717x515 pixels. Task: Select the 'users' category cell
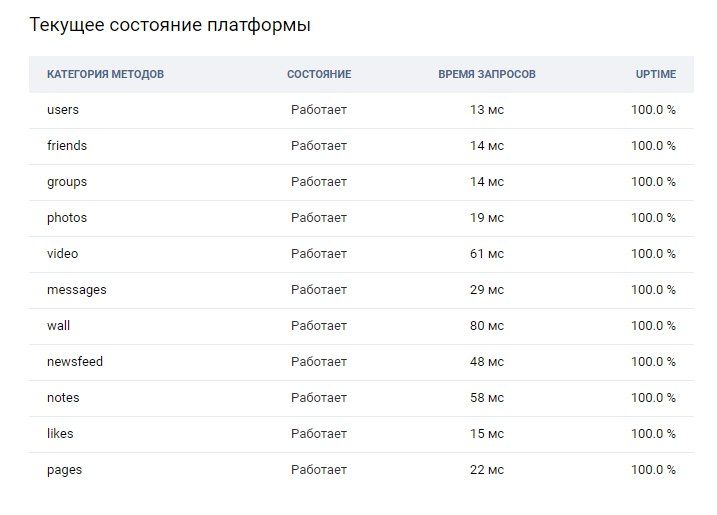(63, 110)
